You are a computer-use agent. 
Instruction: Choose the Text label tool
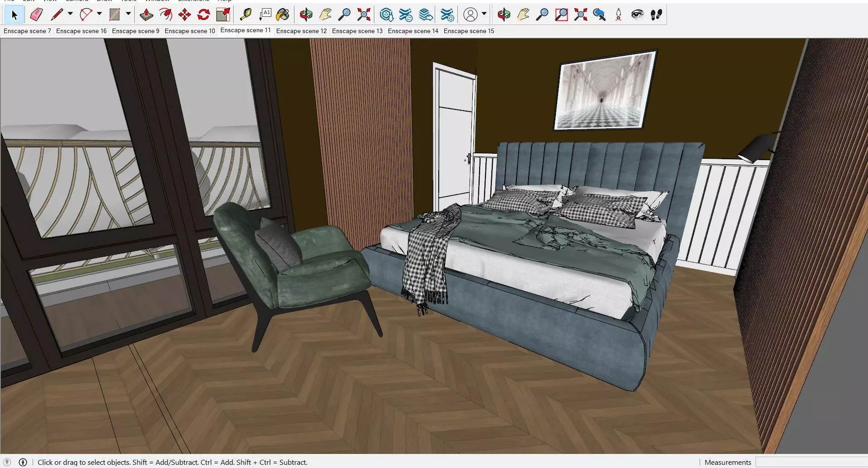coord(265,15)
